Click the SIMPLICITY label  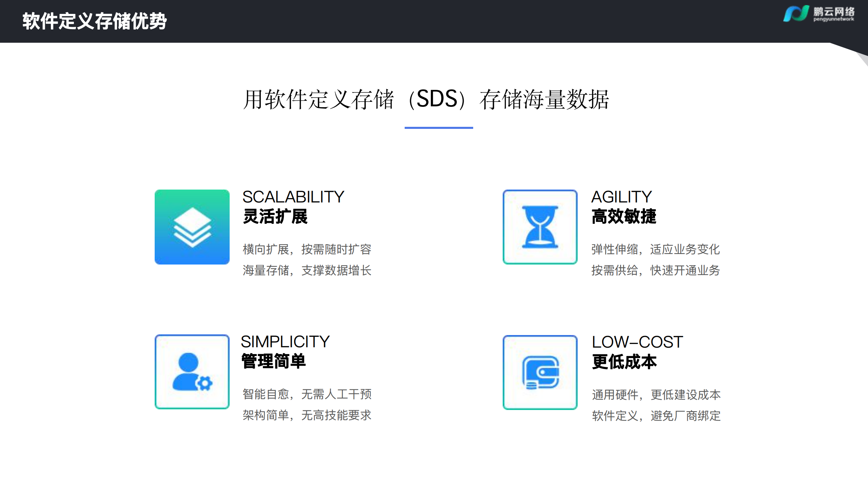(x=285, y=342)
